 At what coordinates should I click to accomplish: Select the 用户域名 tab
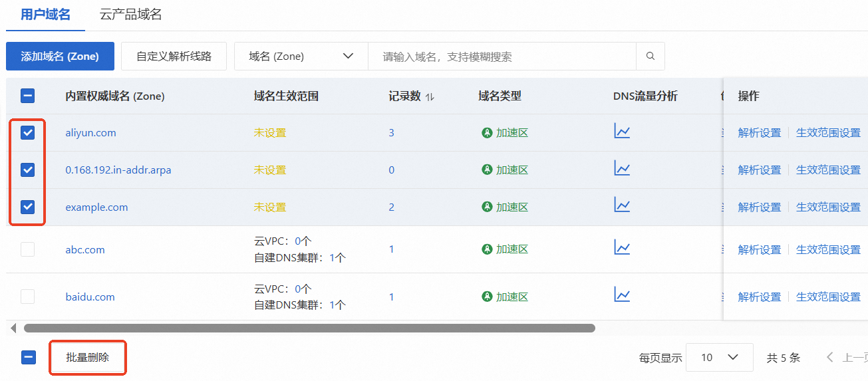[45, 15]
